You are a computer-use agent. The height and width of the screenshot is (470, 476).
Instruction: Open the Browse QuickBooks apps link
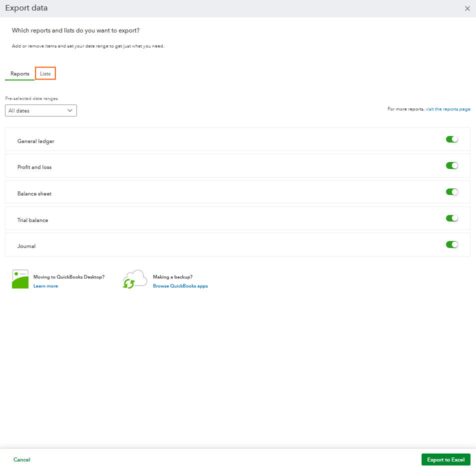(180, 286)
